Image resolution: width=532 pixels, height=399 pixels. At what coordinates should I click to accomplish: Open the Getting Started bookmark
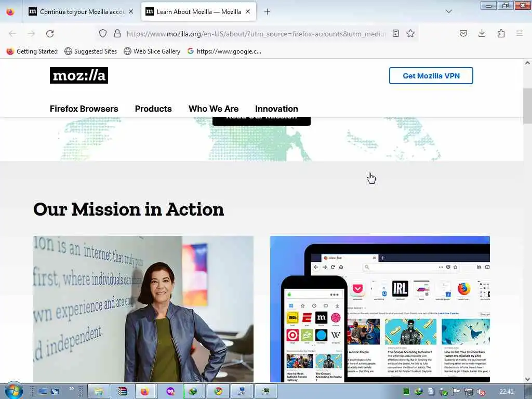pos(32,51)
